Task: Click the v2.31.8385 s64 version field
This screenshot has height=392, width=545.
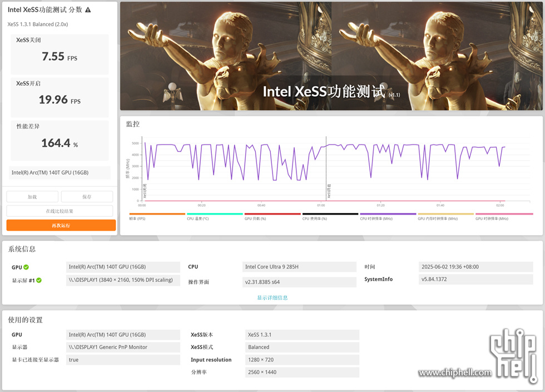Action: click(299, 282)
